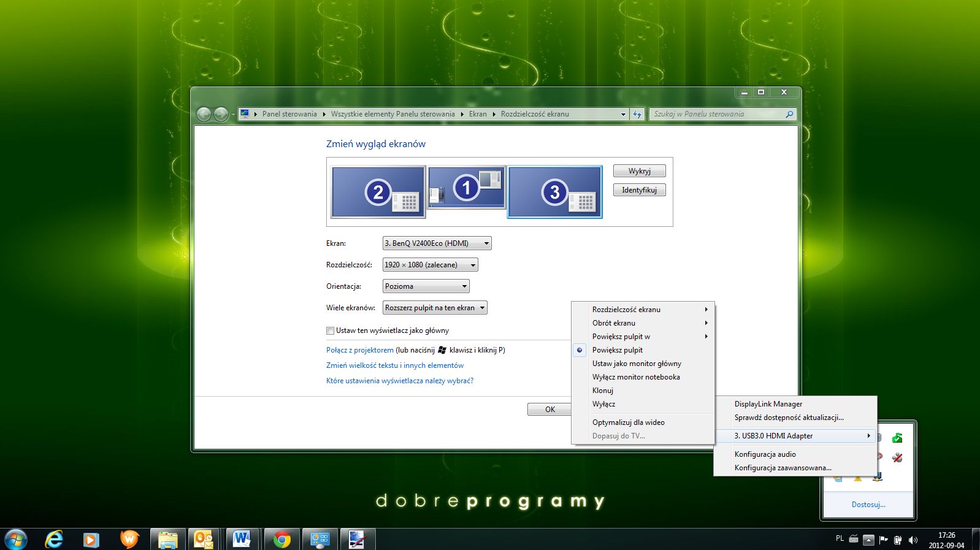Screen dimensions: 980x550
Task: Select the 'Powiększ pulpit' menu option
Action: [643, 350]
